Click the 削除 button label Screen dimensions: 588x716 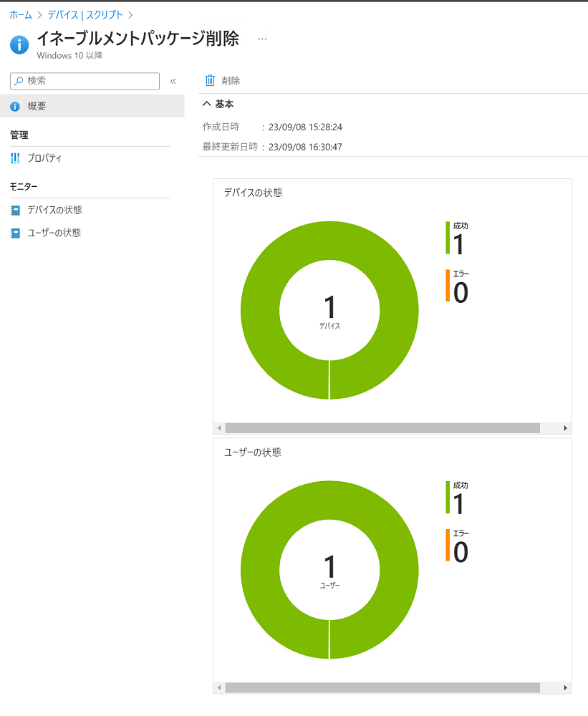click(231, 81)
